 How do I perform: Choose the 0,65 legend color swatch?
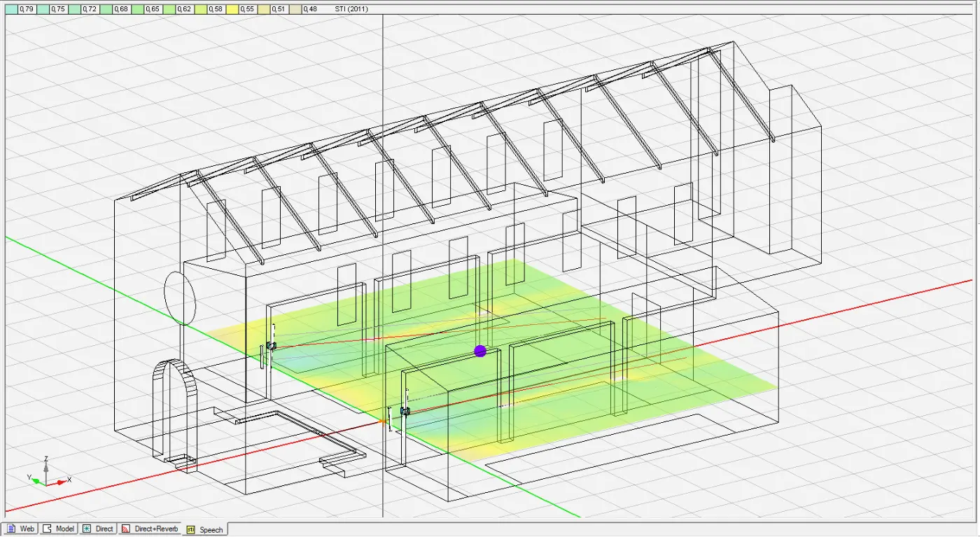click(137, 9)
